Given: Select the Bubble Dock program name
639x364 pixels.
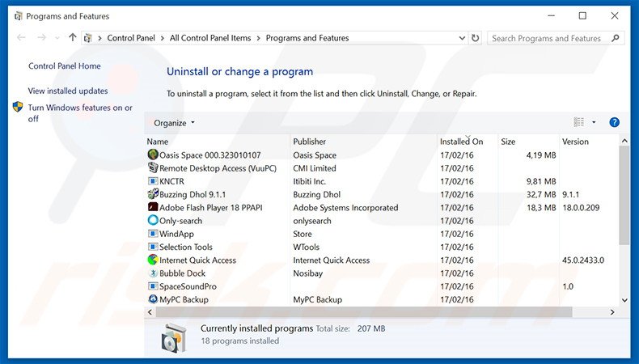Looking at the screenshot, I should click(182, 273).
